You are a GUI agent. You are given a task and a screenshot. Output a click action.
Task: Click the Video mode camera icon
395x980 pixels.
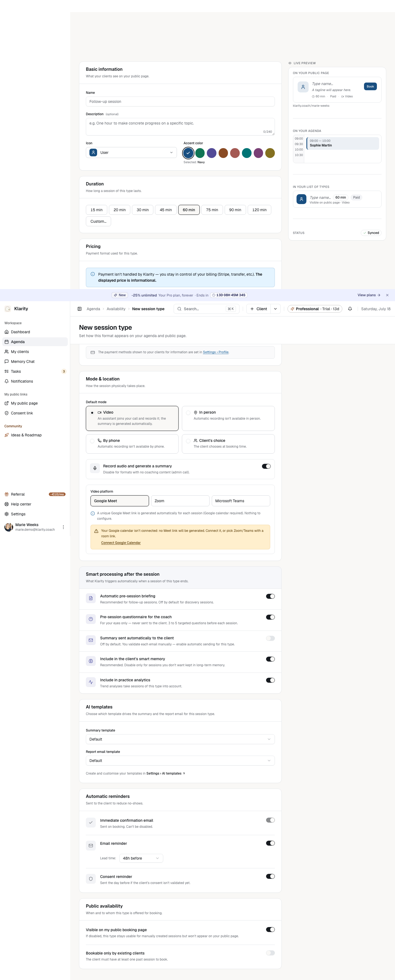point(100,413)
